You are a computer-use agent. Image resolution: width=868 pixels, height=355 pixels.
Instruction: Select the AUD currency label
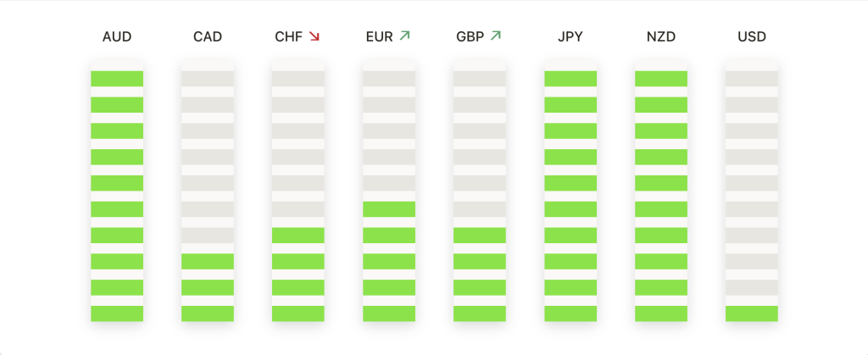(x=117, y=37)
